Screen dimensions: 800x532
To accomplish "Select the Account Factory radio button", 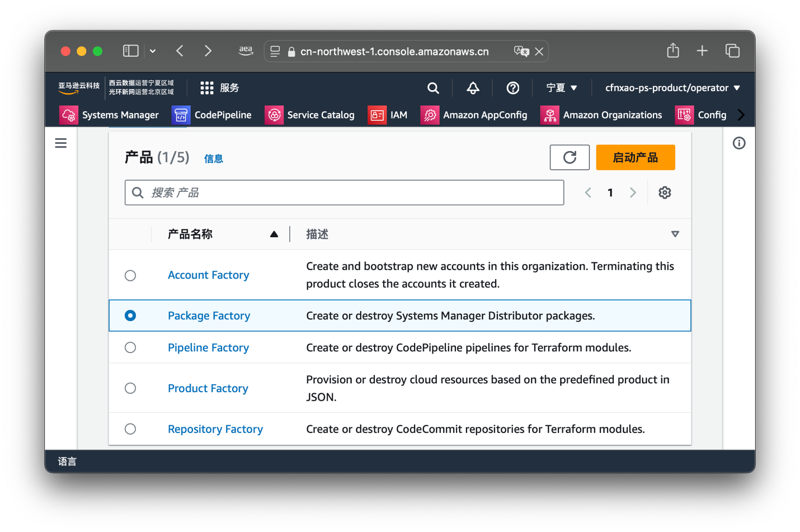I will pyautogui.click(x=130, y=275).
